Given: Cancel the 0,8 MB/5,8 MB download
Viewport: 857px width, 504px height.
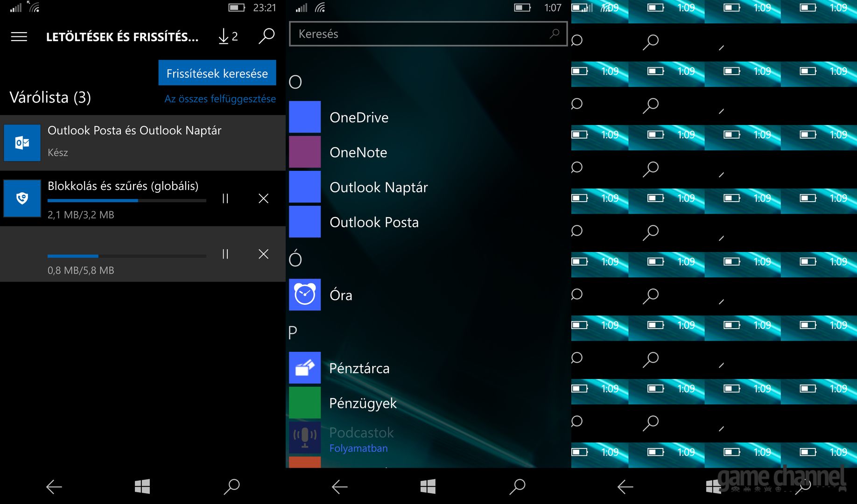Looking at the screenshot, I should click(x=263, y=254).
